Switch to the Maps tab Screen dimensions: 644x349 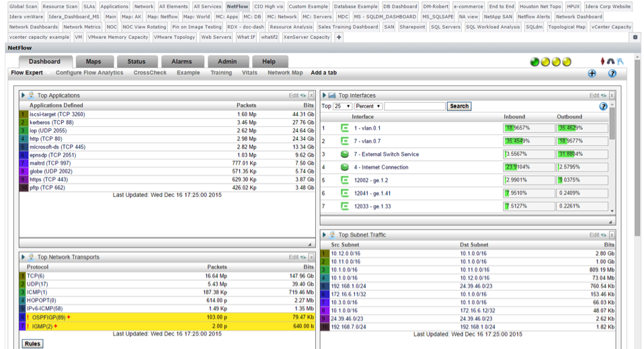click(93, 62)
